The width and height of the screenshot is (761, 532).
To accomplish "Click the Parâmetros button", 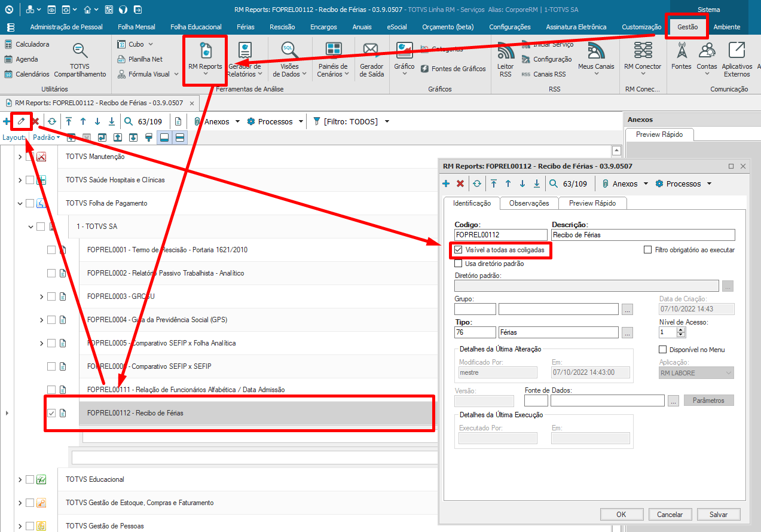I will 709,400.
